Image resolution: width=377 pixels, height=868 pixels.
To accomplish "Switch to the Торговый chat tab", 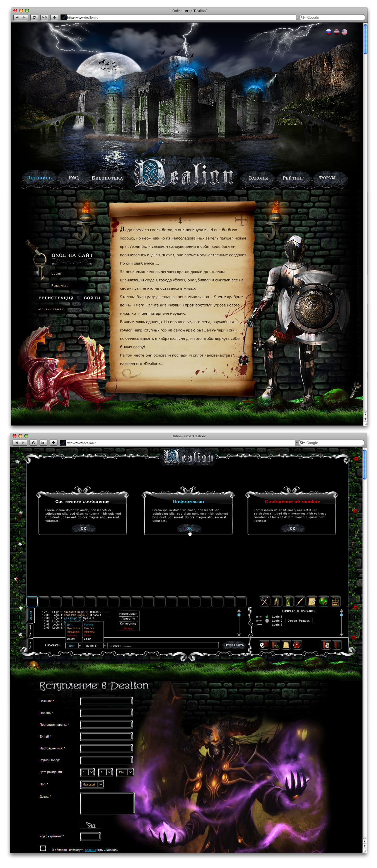I will 30,631.
